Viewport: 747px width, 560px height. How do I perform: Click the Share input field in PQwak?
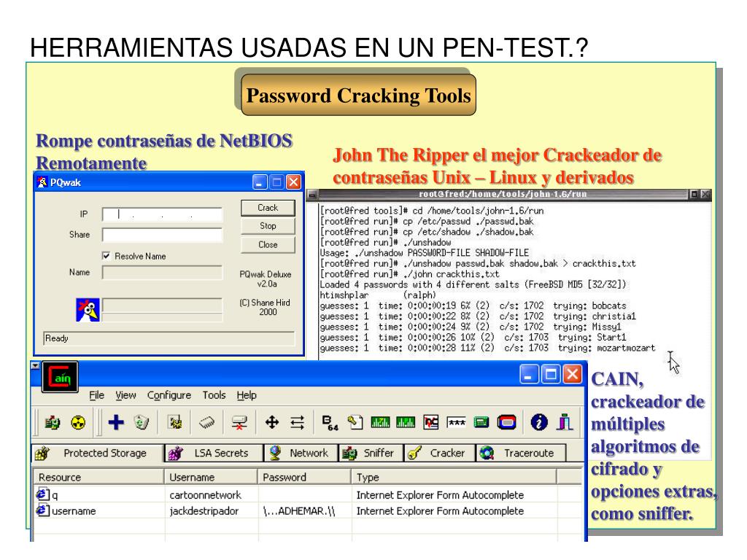[163, 236]
